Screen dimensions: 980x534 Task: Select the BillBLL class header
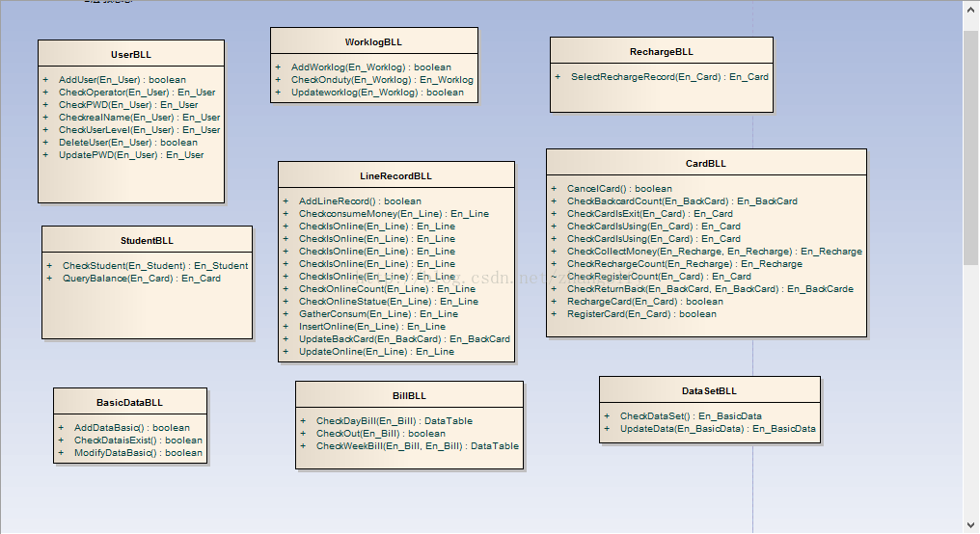409,396
